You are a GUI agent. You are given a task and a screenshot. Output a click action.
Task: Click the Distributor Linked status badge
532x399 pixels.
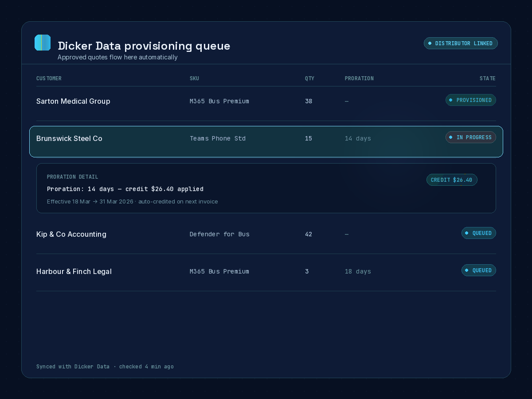[x=461, y=43]
